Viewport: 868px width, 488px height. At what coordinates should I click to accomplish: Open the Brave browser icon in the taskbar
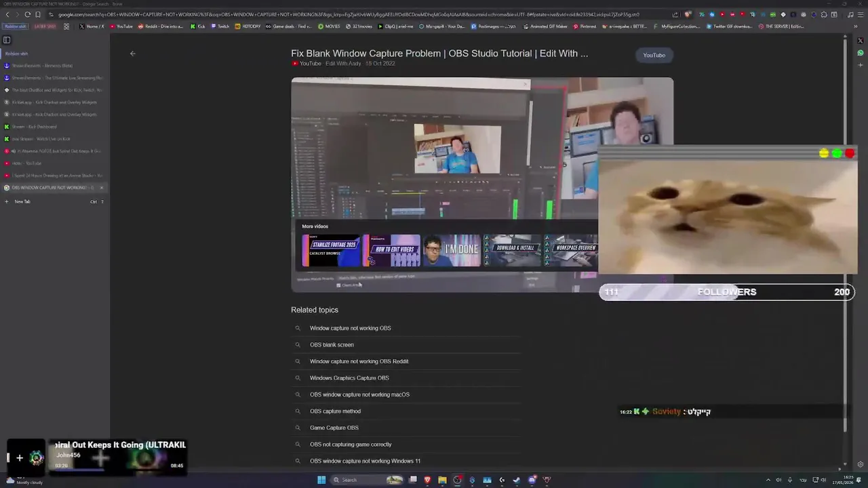click(427, 480)
